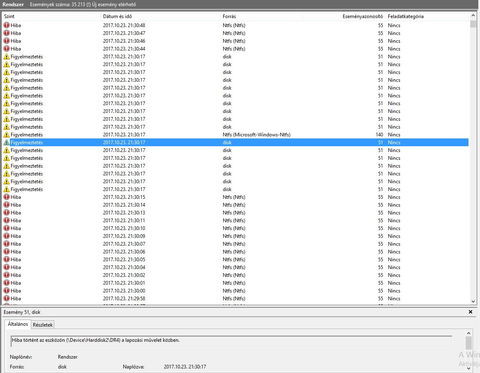Viewport: 480px width, 373px height.
Task: Click the error icon of the 21:30:48 Hiba row
Action: (6, 25)
